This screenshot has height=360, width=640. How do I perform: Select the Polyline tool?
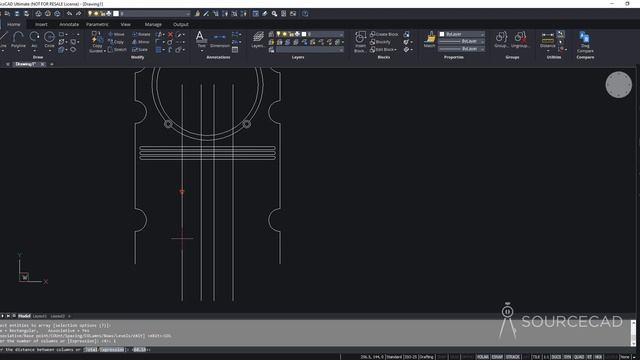[x=18, y=40]
